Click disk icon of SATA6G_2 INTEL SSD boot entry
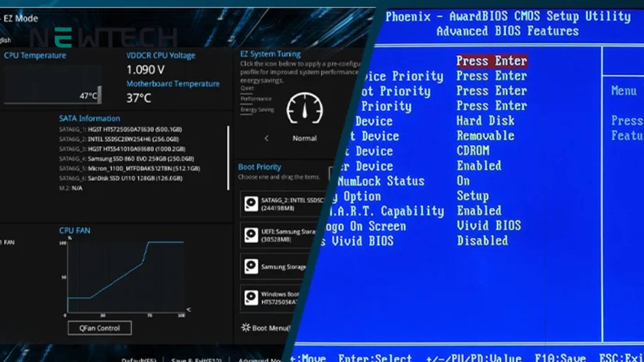Screen dimensions: 644x362 point(251,204)
